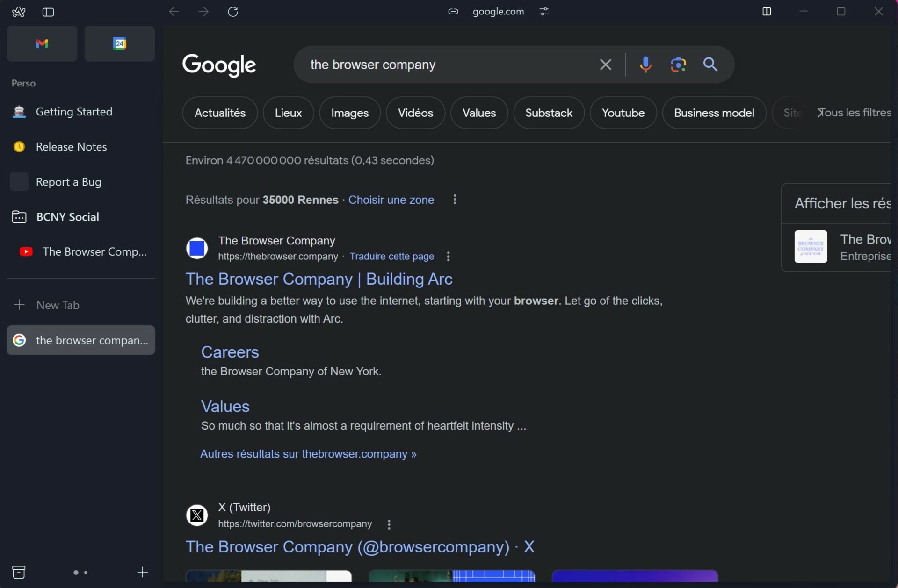Image resolution: width=898 pixels, height=588 pixels.
Task: Open the archive icon at sidebar bottom
Action: coord(19,572)
